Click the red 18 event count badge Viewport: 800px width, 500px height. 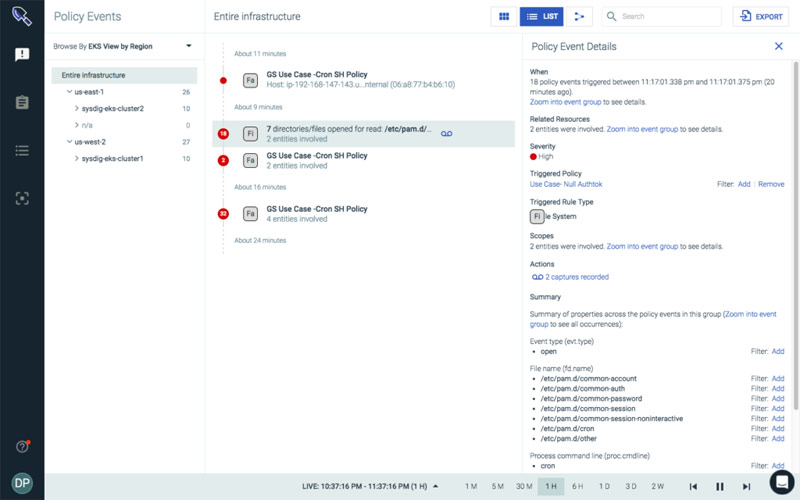tap(223, 134)
